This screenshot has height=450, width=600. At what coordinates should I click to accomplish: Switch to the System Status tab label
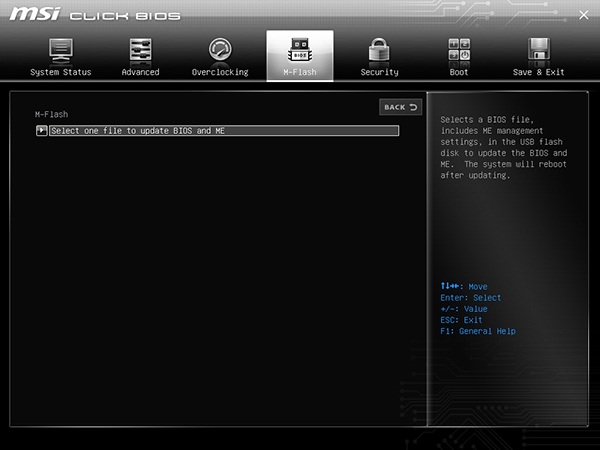click(x=61, y=72)
